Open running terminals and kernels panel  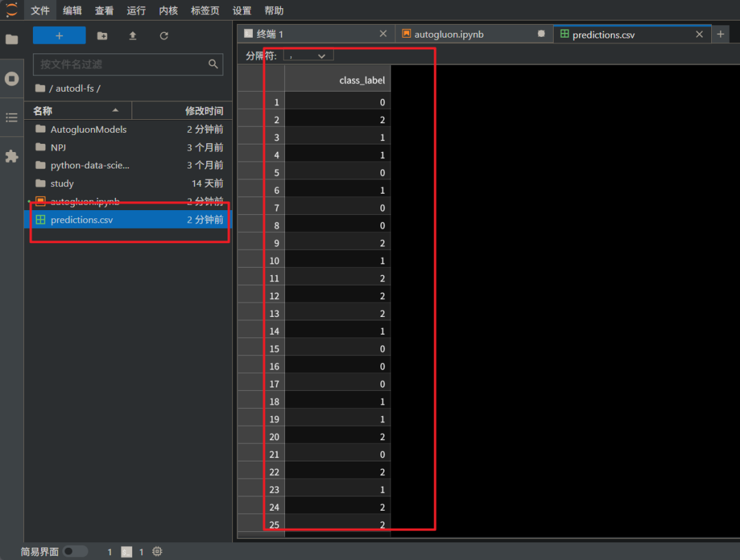pyautogui.click(x=12, y=79)
